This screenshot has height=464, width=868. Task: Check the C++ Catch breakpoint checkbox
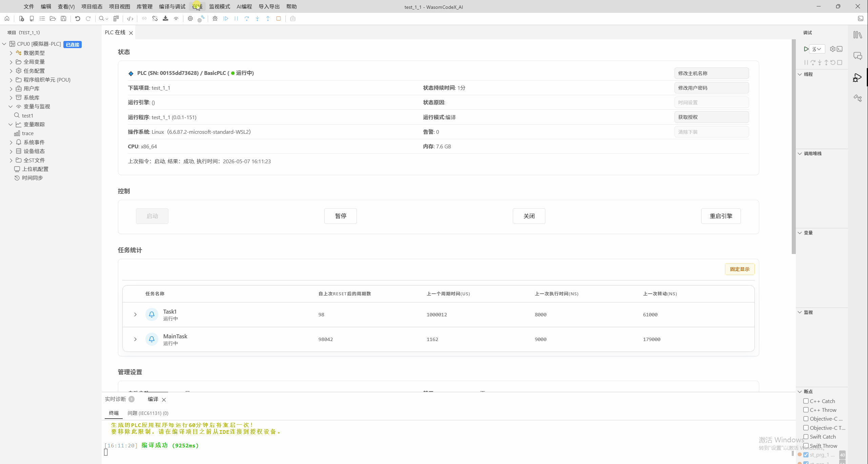click(806, 401)
